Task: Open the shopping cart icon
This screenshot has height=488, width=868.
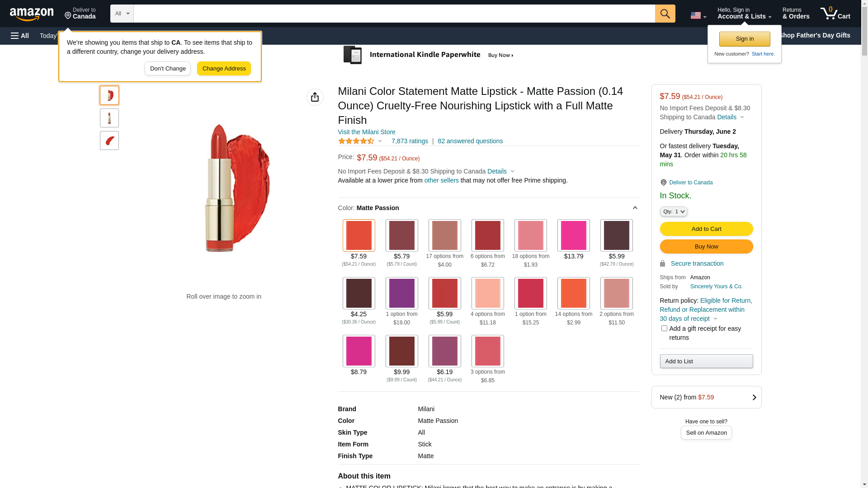Action: pyautogui.click(x=835, y=14)
